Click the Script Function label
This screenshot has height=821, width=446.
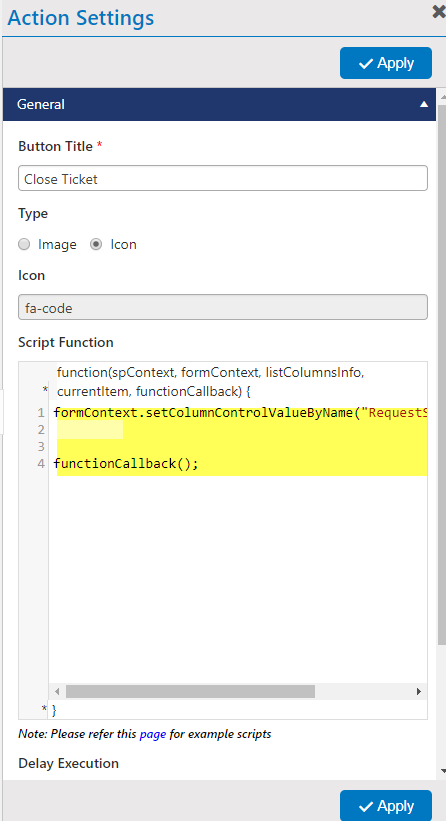(66, 342)
